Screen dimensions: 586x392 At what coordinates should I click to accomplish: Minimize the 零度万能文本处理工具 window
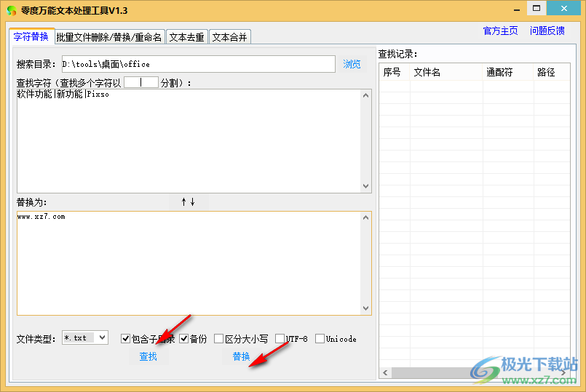click(x=517, y=9)
